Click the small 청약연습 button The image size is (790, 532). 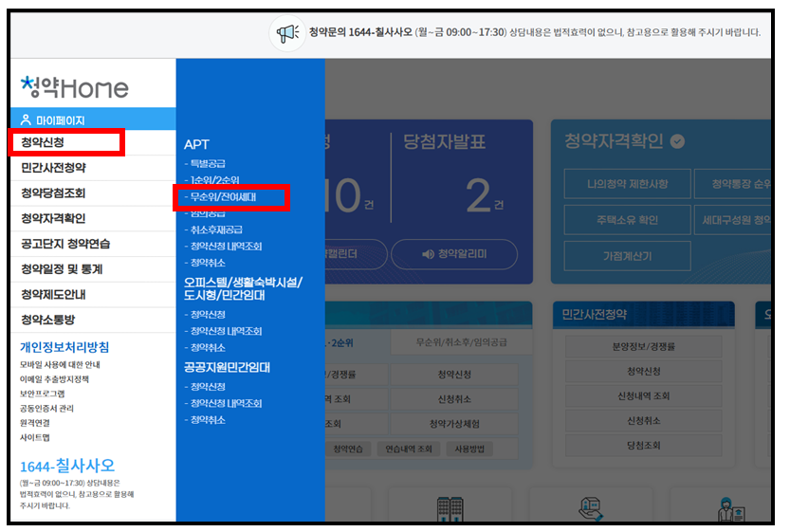(348, 449)
